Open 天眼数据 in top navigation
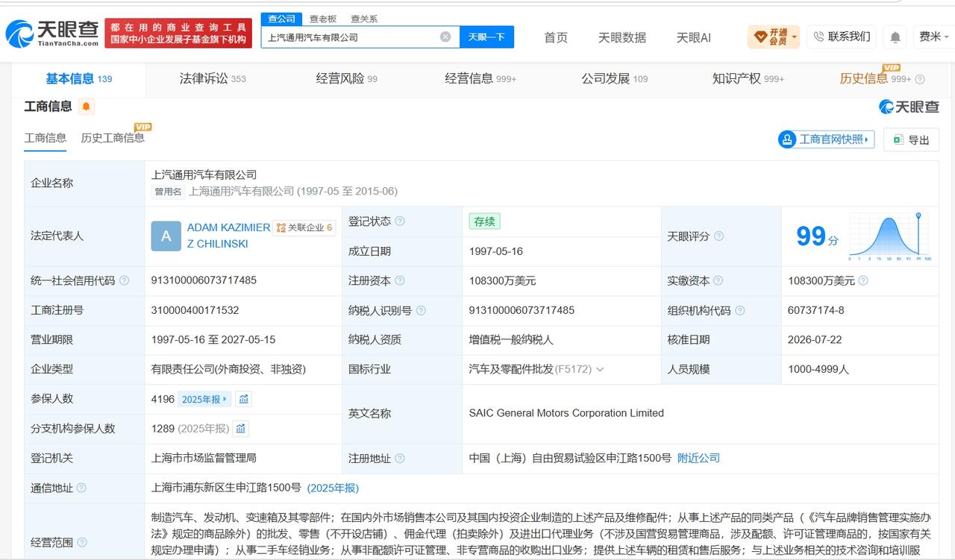955x560 pixels. 622,37
